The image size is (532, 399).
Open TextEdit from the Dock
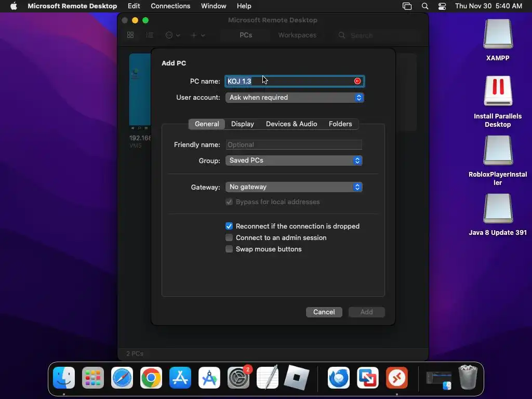(x=268, y=378)
